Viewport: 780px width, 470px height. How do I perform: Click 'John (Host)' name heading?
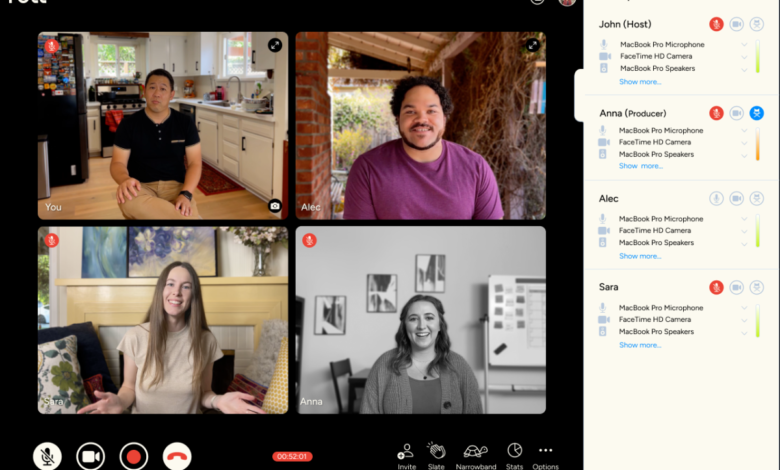(x=625, y=24)
